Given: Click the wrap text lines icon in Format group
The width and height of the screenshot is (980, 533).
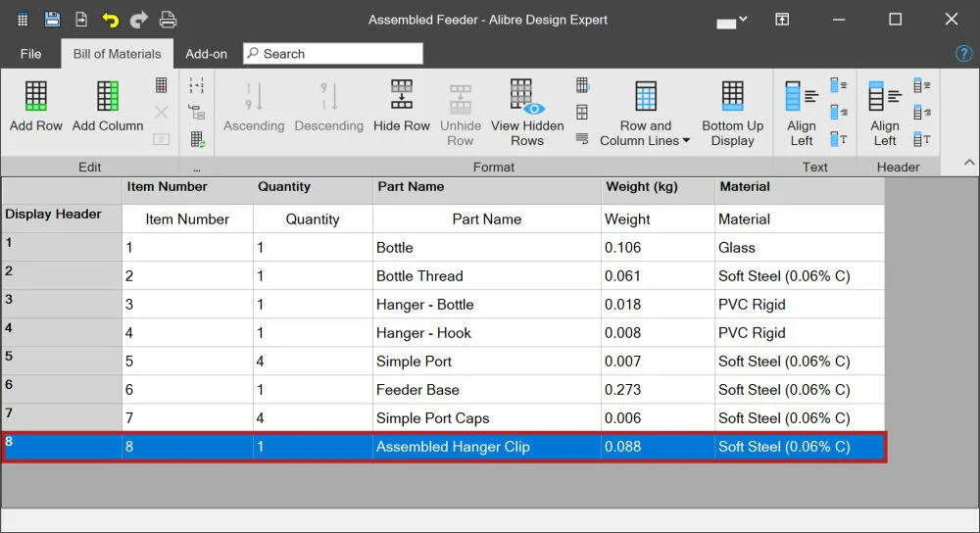Looking at the screenshot, I should (x=582, y=139).
